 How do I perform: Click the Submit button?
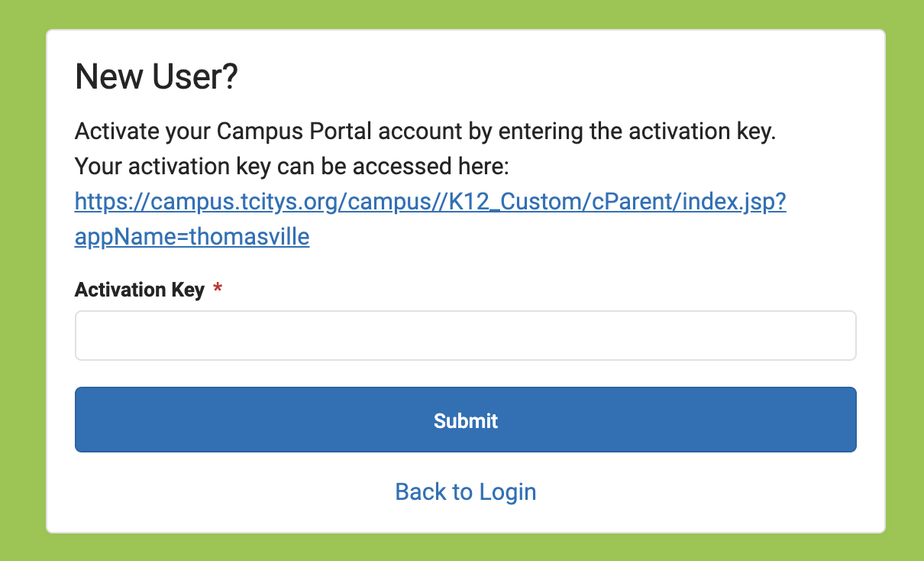(x=465, y=420)
